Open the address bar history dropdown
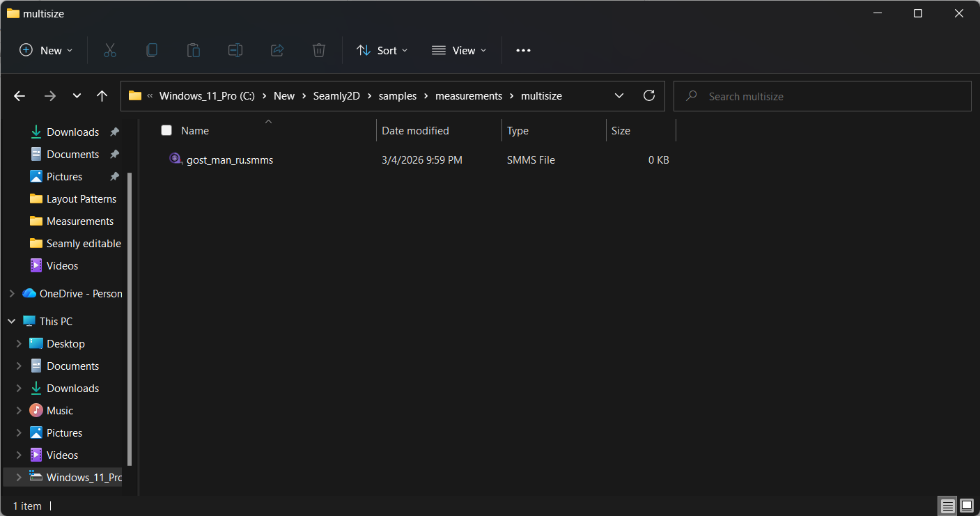The height and width of the screenshot is (516, 980). pyautogui.click(x=619, y=96)
